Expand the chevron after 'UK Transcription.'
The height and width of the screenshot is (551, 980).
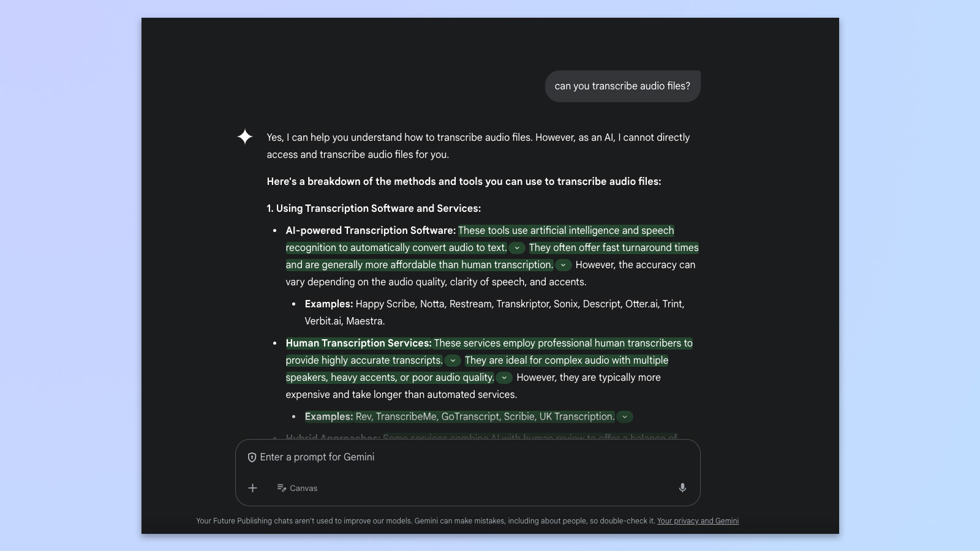624,417
